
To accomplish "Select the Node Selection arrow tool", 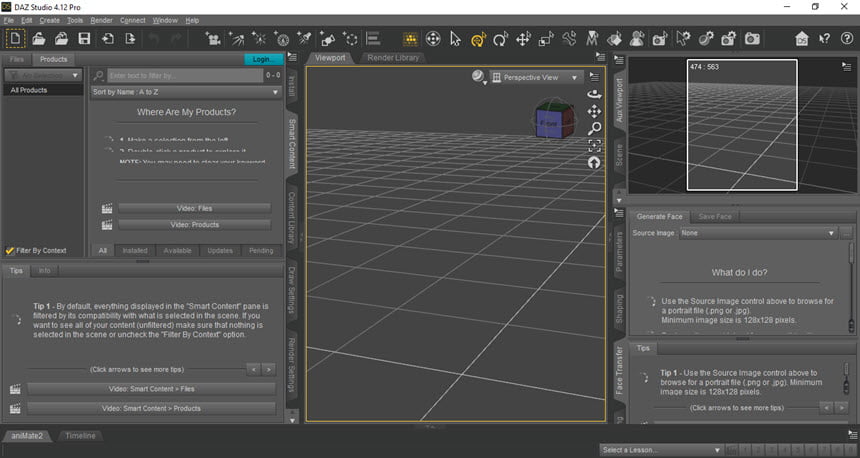I will tap(455, 39).
